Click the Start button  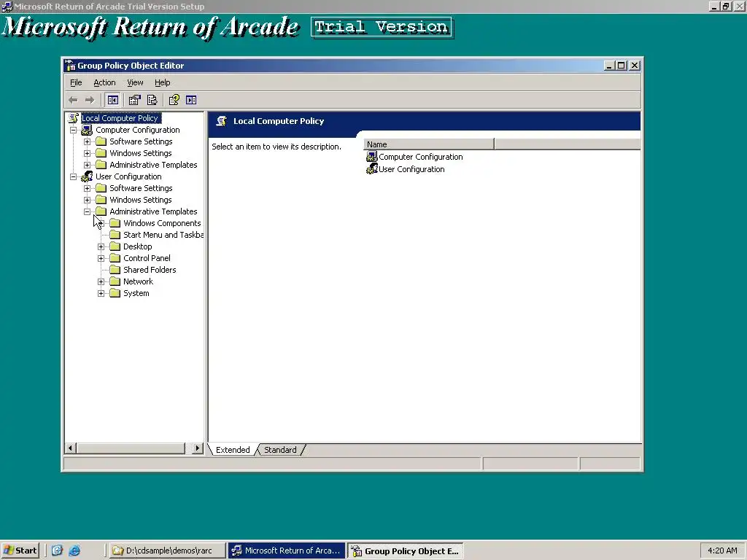click(x=20, y=551)
